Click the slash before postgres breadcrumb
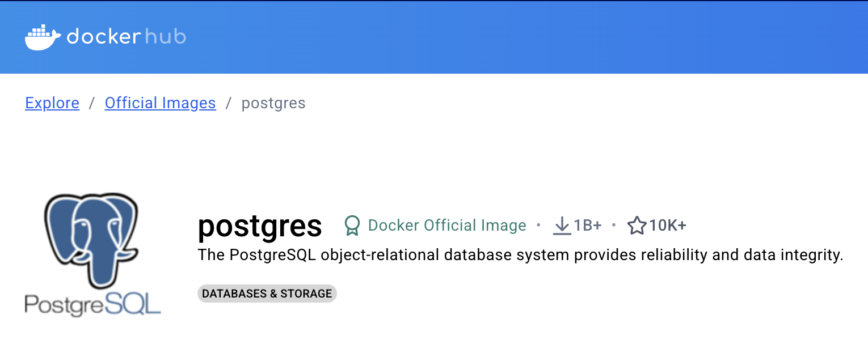This screenshot has width=868, height=340. coord(229,103)
